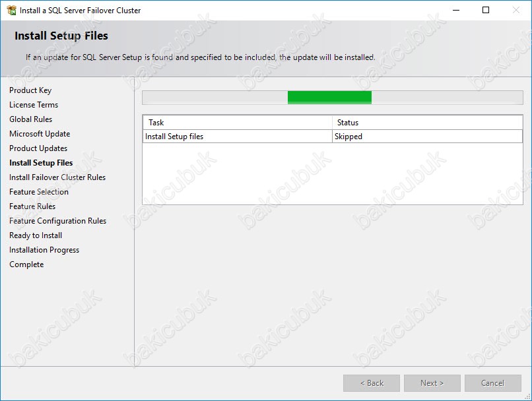Select the Complete step

click(26, 264)
